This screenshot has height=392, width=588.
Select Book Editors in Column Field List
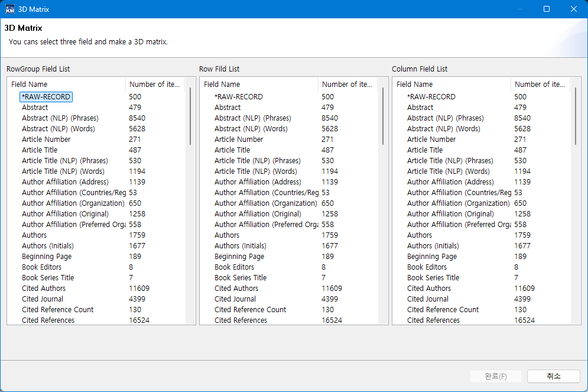(427, 267)
